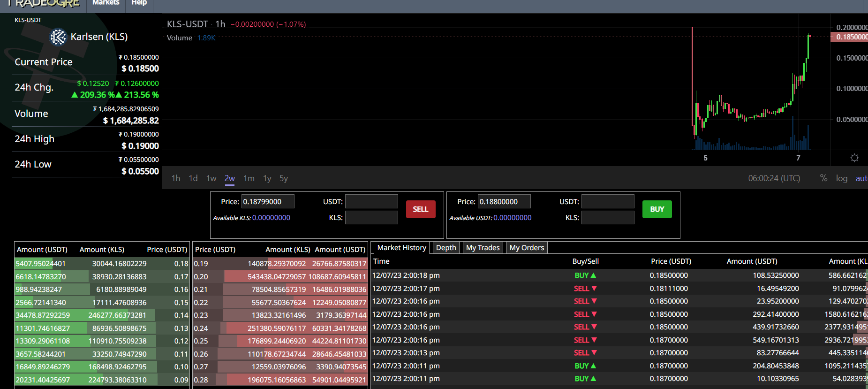Click the buy USDT amount field
Viewport: 868px width, 389px height.
608,202
